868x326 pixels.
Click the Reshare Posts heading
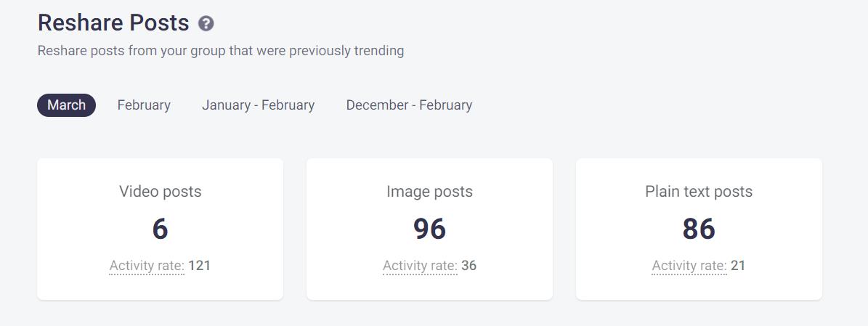(113, 23)
